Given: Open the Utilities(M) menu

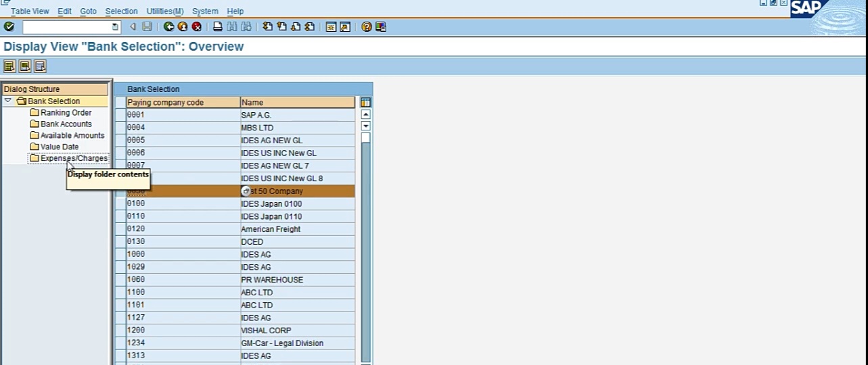Looking at the screenshot, I should coord(165,11).
